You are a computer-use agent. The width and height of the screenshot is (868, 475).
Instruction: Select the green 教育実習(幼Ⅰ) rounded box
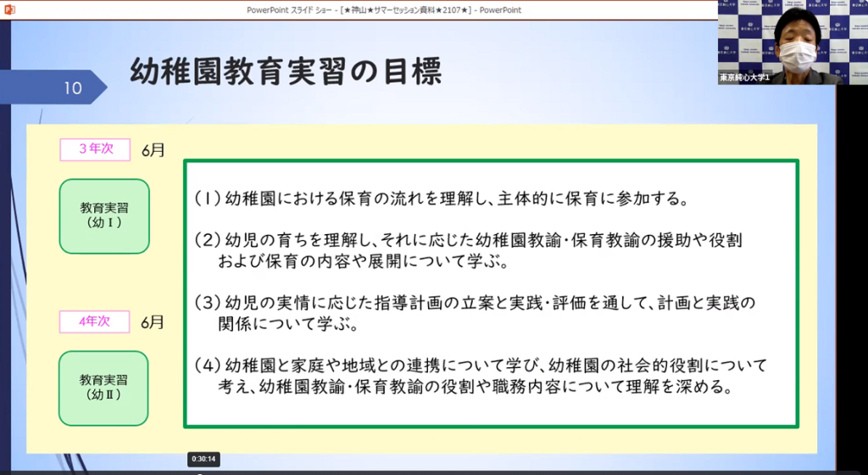104,215
